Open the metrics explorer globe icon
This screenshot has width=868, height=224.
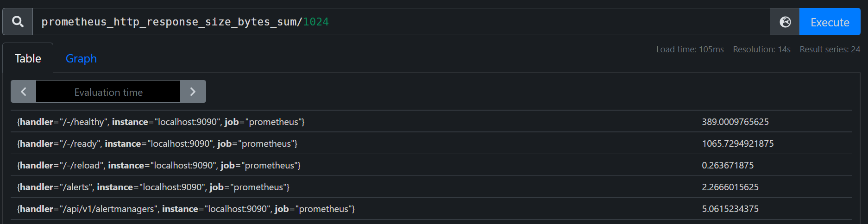tap(785, 22)
